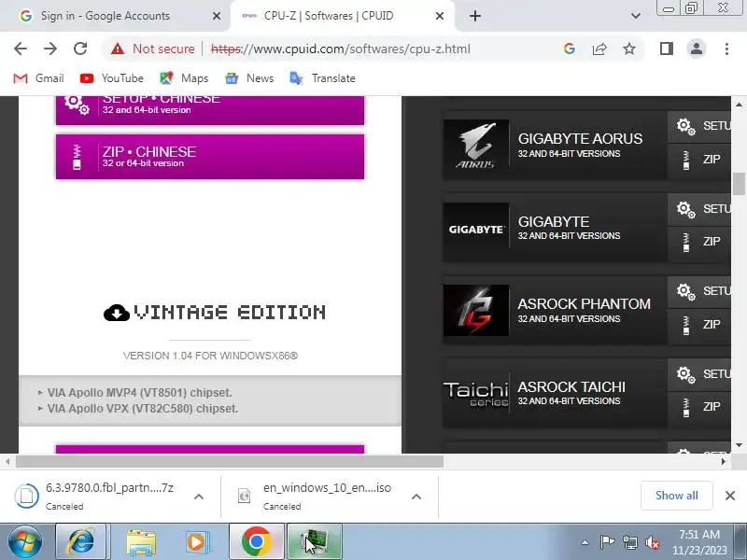Click VIA Apollo VPX (VT82C580) chipset text
This screenshot has height=560, width=747.
point(143,409)
